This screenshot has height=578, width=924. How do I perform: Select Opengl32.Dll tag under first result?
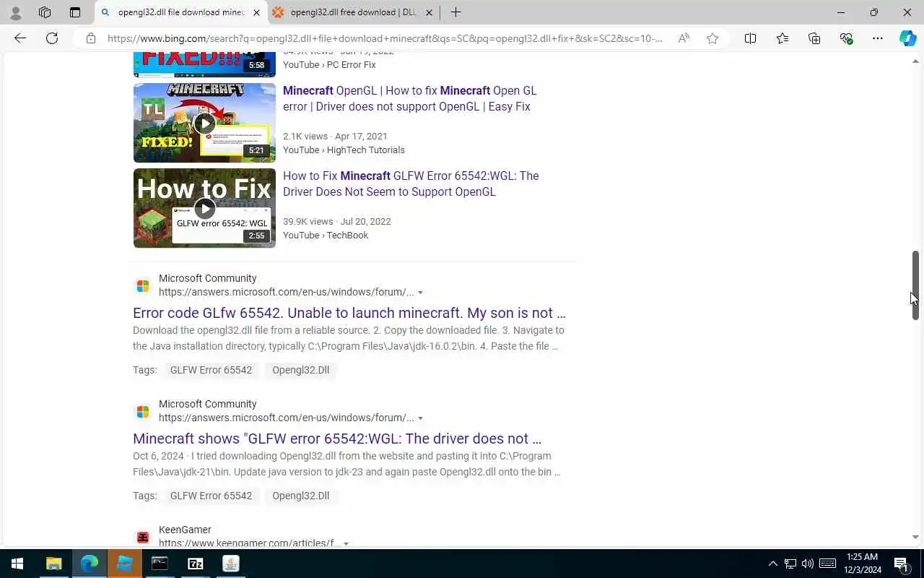coord(300,370)
